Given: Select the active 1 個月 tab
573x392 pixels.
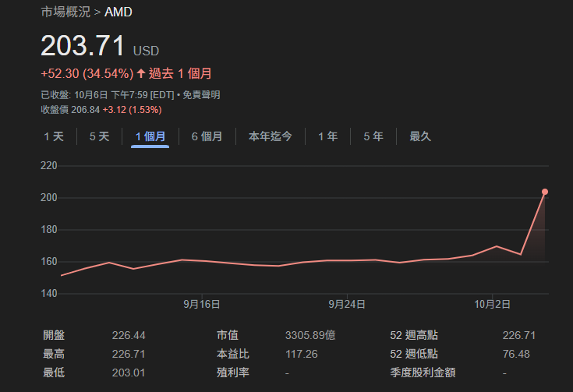Looking at the screenshot, I should pyautogui.click(x=150, y=136).
